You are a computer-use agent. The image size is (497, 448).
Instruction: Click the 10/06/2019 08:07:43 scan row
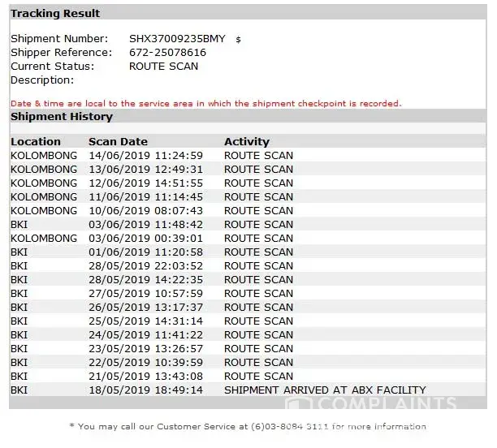tap(145, 210)
